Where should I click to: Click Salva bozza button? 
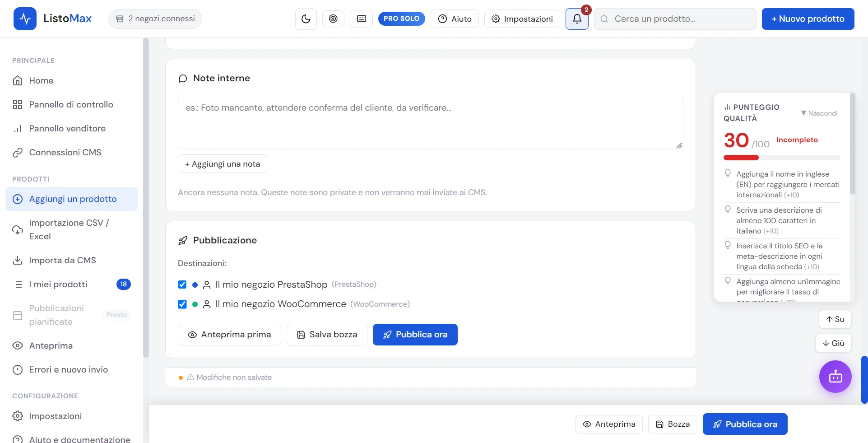pyautogui.click(x=327, y=335)
